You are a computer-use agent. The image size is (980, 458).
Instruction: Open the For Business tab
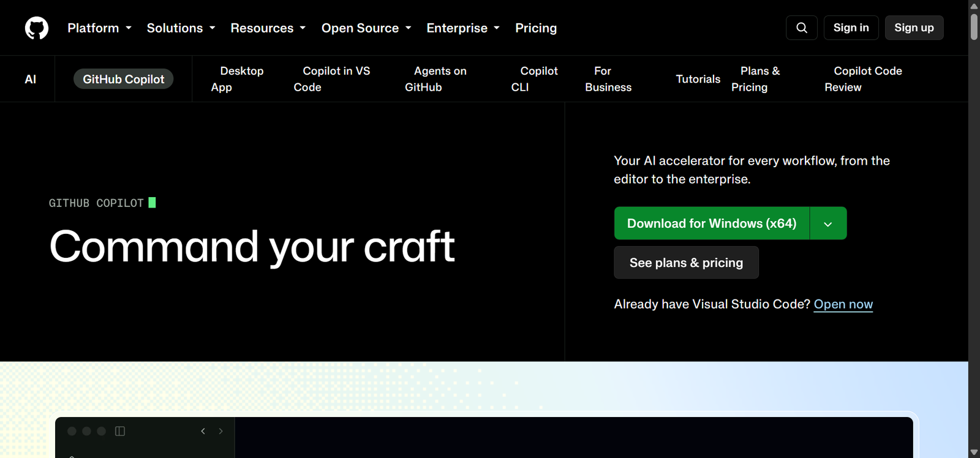click(x=608, y=79)
